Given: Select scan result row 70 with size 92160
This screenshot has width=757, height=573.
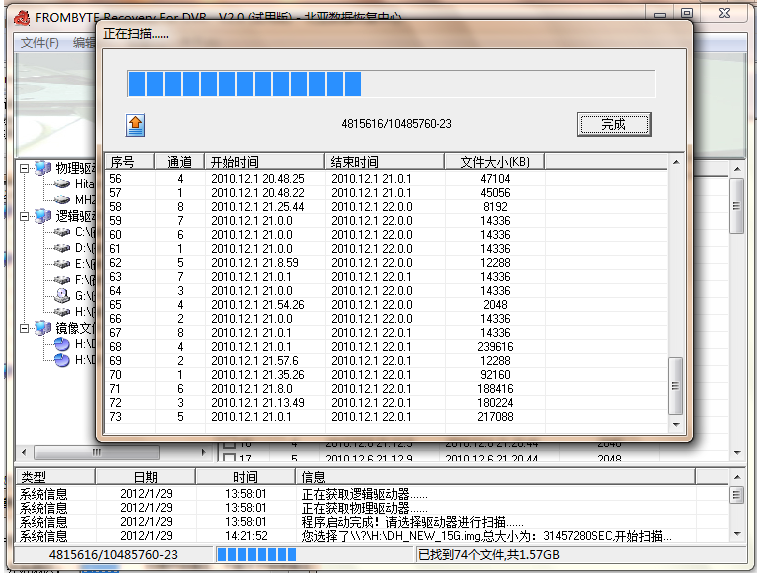Looking at the screenshot, I should coord(386,375).
